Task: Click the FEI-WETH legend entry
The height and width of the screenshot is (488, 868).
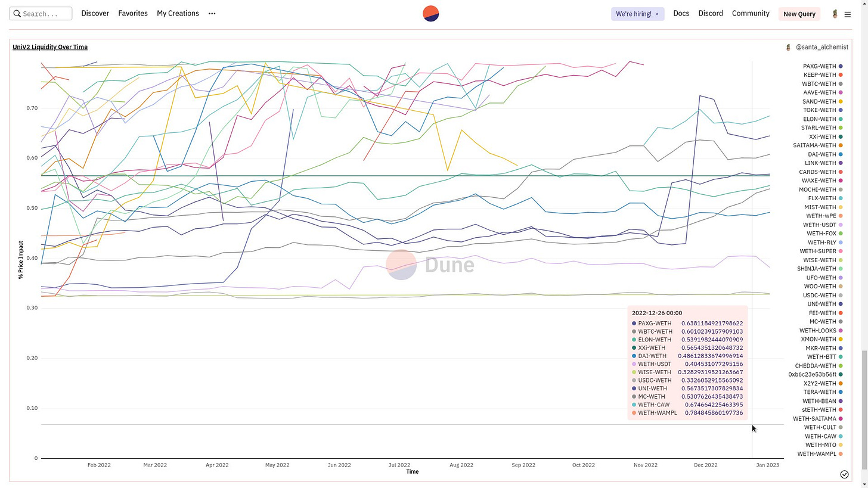Action: point(826,313)
